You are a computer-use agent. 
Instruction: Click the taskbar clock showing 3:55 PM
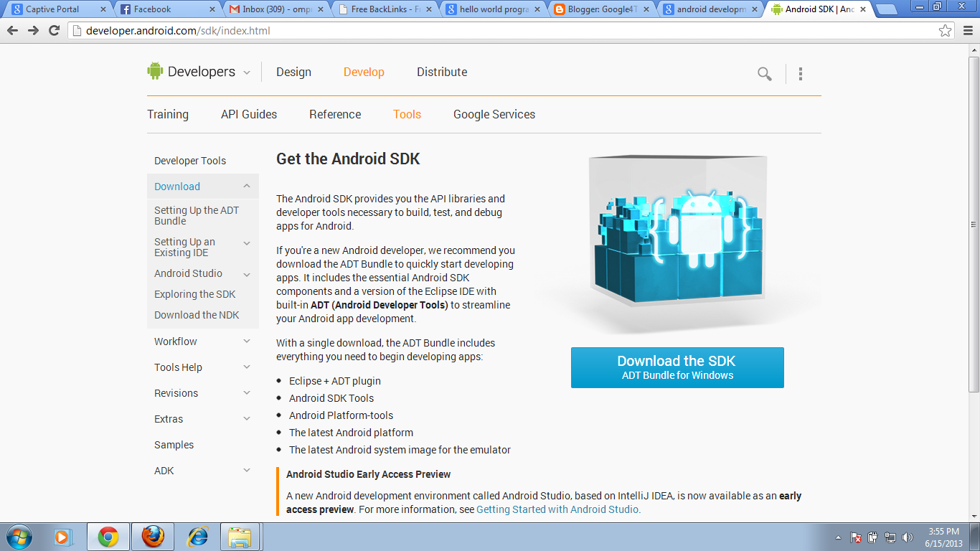(943, 537)
